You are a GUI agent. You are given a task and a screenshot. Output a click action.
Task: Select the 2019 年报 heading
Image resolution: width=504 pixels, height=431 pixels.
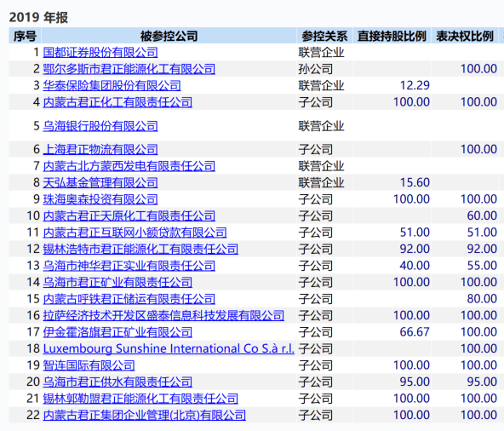[x=38, y=17]
